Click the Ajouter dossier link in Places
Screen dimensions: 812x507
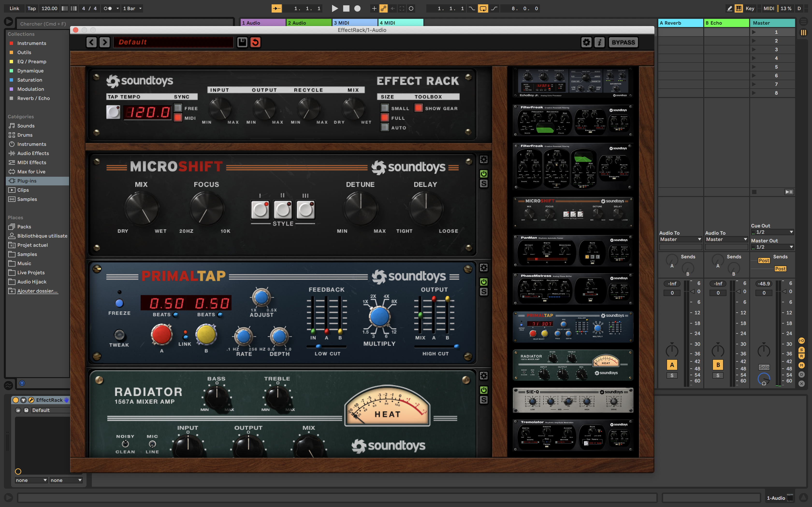(x=37, y=291)
